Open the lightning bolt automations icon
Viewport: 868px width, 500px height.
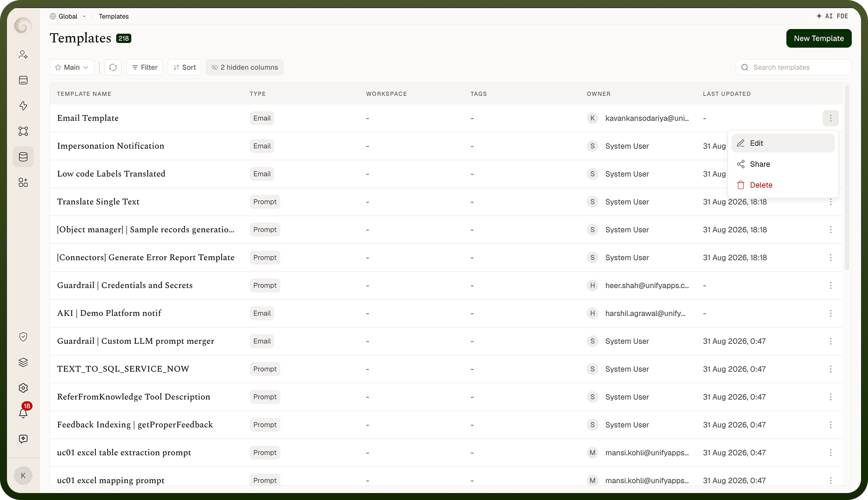23,106
